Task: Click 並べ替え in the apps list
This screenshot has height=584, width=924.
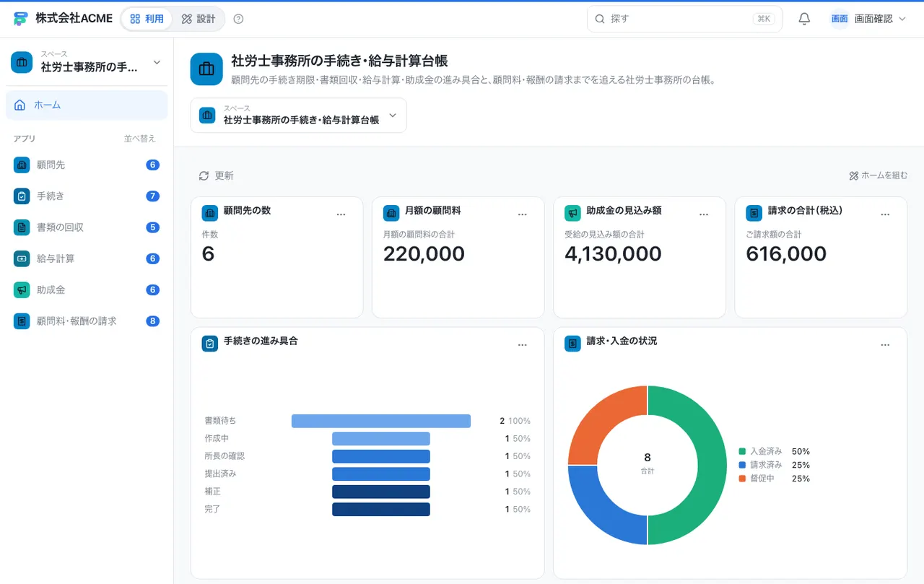Action: (139, 139)
